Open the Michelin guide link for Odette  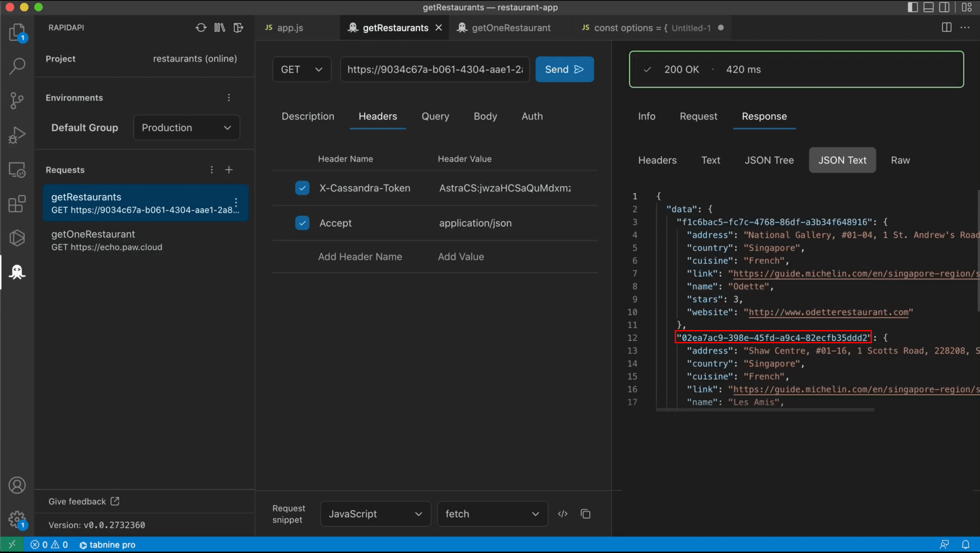tap(856, 274)
